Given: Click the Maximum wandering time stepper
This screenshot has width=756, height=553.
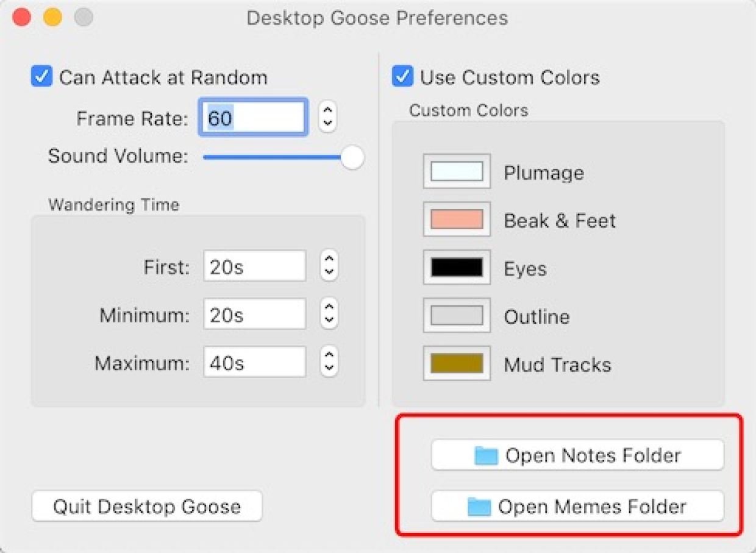Looking at the screenshot, I should tap(329, 363).
